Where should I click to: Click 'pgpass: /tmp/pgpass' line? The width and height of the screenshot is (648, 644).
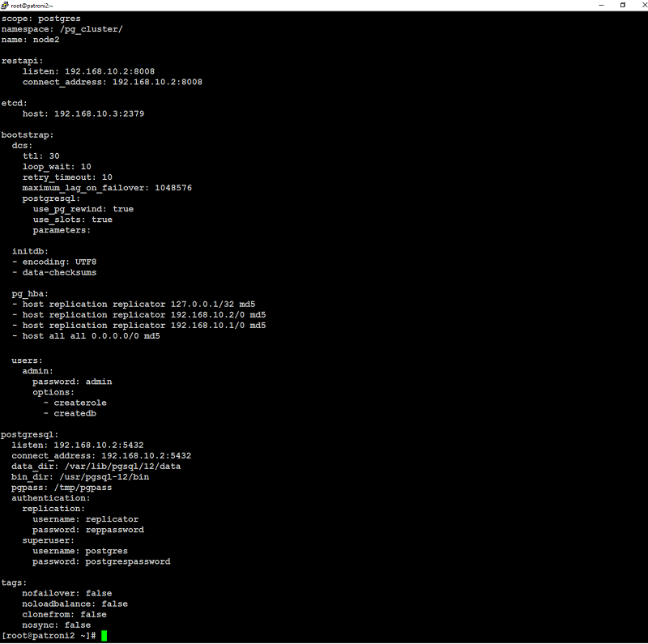(62, 488)
